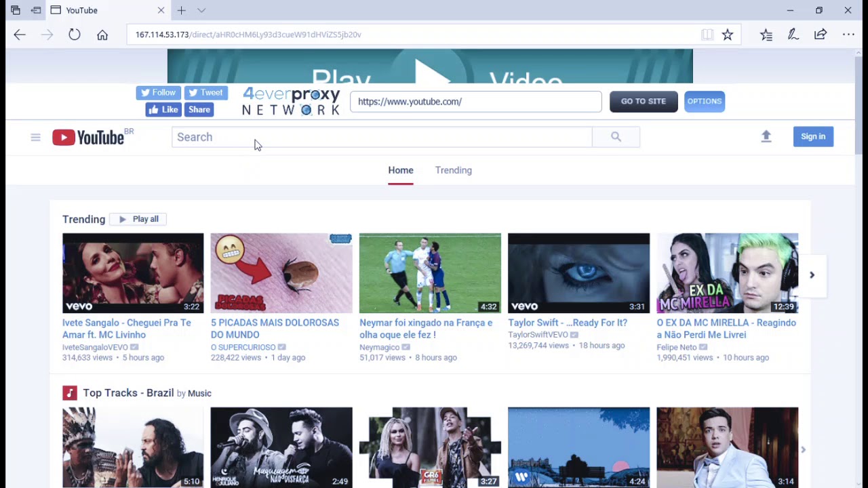The image size is (868, 488).
Task: Open Top Tracks - Brazil playlist heading
Action: [128, 393]
